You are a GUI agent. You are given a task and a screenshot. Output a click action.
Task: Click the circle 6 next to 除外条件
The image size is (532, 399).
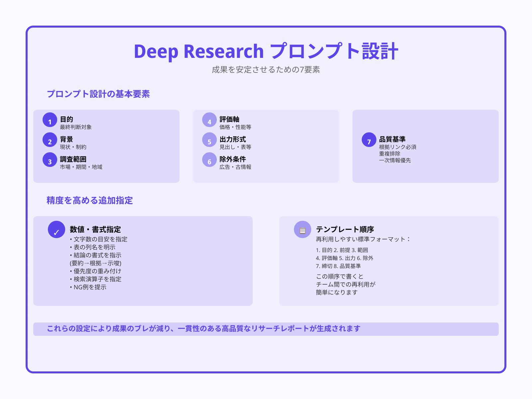point(209,161)
